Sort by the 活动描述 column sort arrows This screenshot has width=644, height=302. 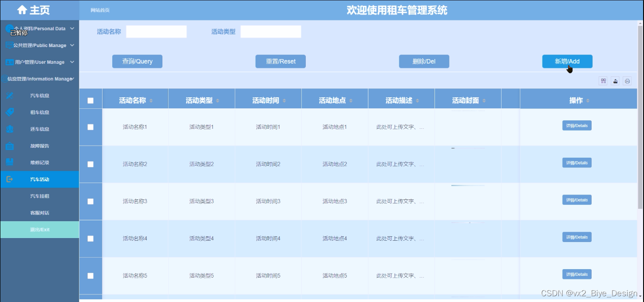click(417, 101)
